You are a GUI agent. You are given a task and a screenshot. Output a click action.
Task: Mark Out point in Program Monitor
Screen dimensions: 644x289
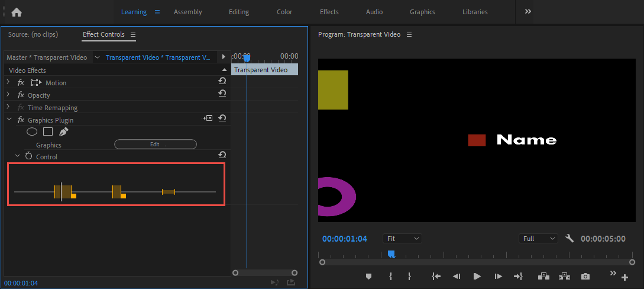[x=409, y=277]
